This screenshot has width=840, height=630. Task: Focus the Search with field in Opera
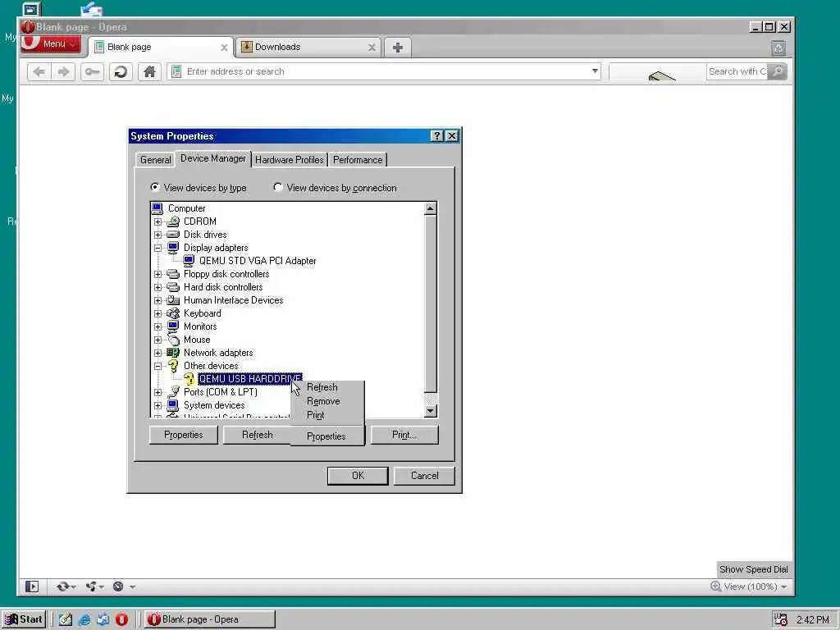[737, 71]
